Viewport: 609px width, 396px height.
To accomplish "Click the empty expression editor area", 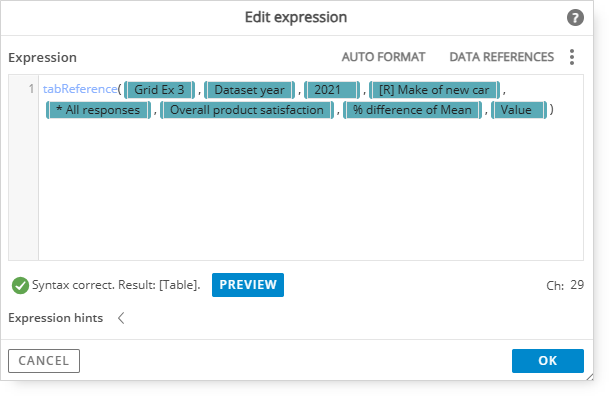I will pyautogui.click(x=311, y=190).
